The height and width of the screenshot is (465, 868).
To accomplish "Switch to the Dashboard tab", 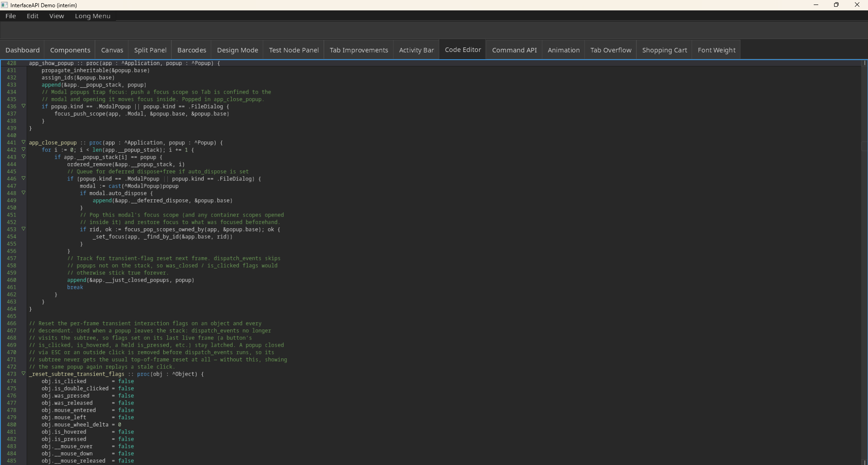I will tap(23, 50).
